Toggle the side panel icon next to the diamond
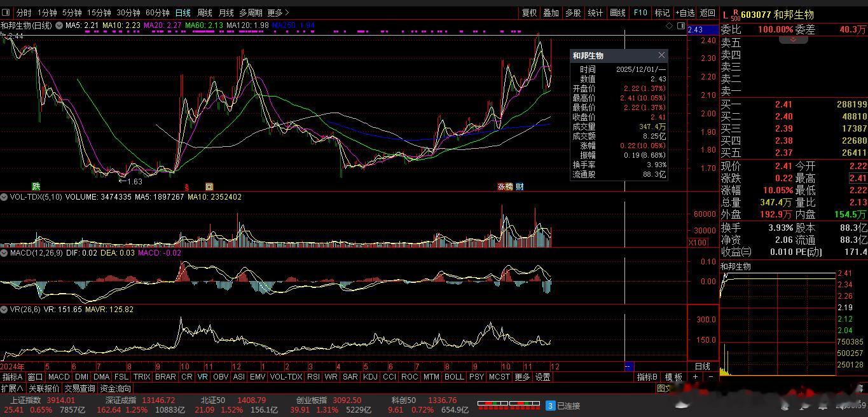This screenshot has height=417, width=868. pyautogui.click(x=682, y=25)
